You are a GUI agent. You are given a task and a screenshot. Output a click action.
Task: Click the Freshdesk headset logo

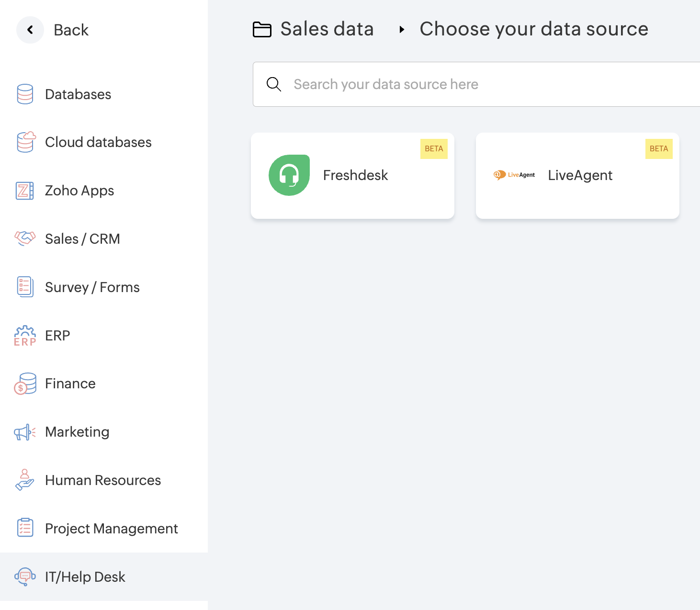coord(289,175)
